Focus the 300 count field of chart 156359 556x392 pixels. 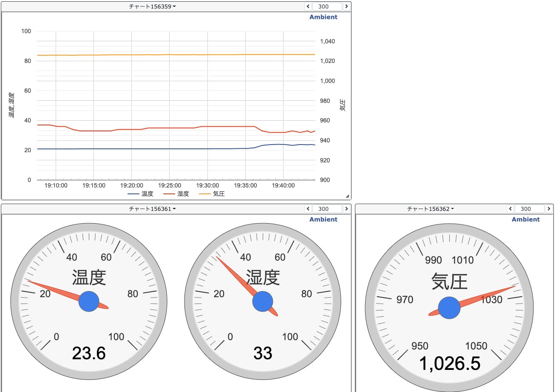tap(327, 6)
